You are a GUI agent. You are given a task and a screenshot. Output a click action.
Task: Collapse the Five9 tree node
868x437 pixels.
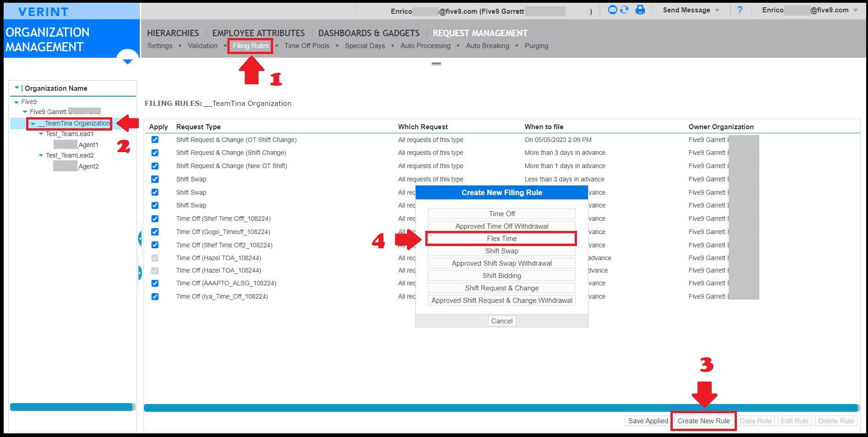[16, 102]
